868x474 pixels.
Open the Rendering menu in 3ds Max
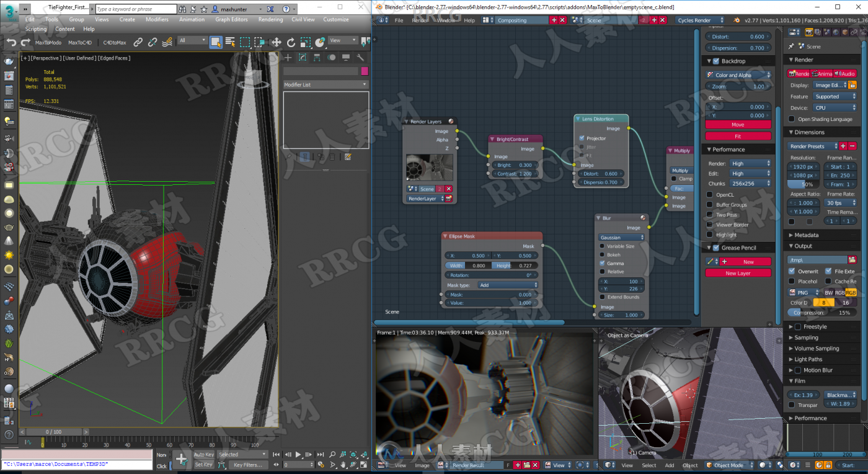[x=270, y=19]
